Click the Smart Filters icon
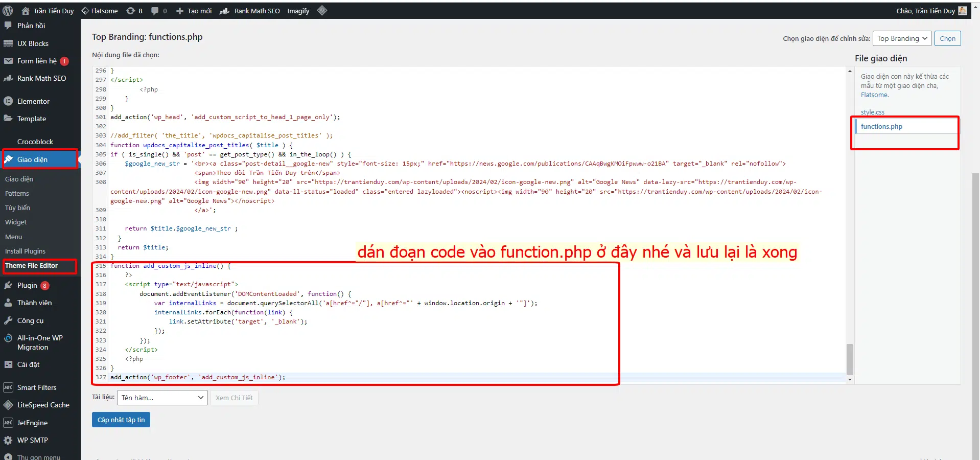 click(x=8, y=387)
